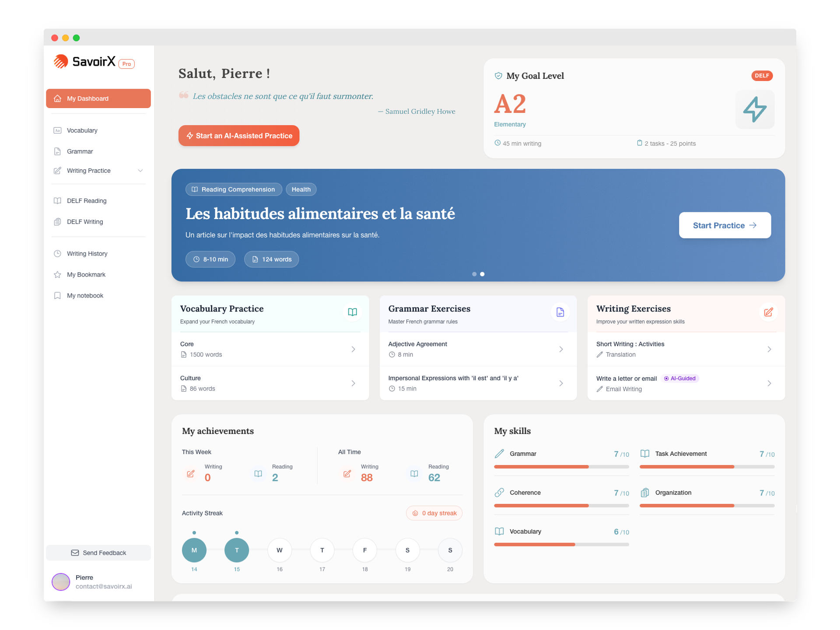This screenshot has height=630, width=840.
Task: Click the This Week Reading book icon
Action: 258,474
